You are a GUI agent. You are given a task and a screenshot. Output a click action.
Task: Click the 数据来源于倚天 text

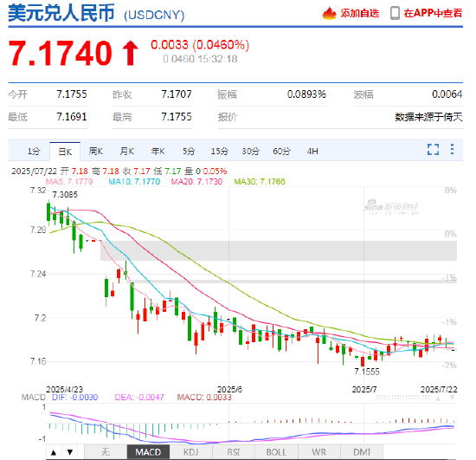coord(428,117)
